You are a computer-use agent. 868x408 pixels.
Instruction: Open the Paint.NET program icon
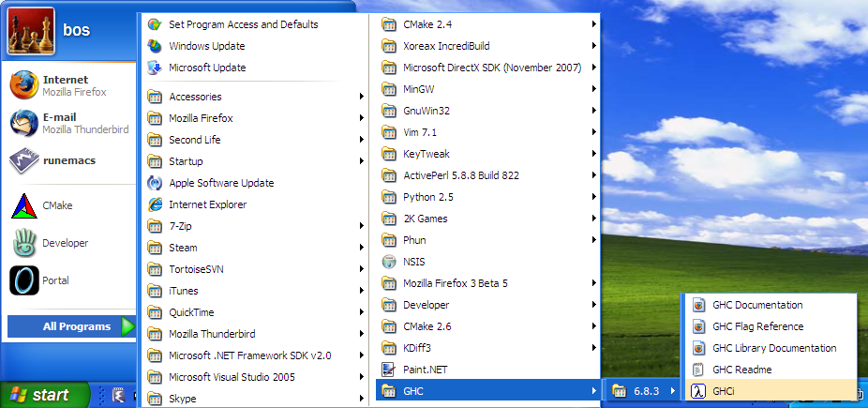[x=389, y=370]
